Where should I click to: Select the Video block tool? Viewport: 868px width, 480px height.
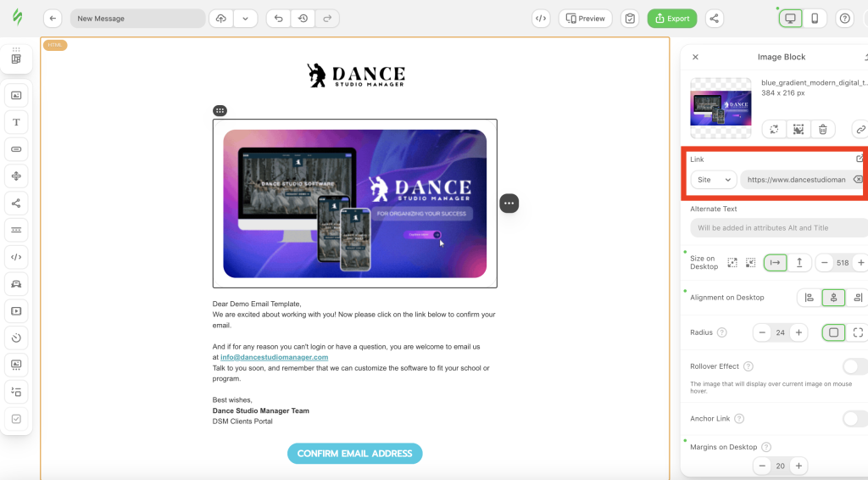(x=16, y=311)
